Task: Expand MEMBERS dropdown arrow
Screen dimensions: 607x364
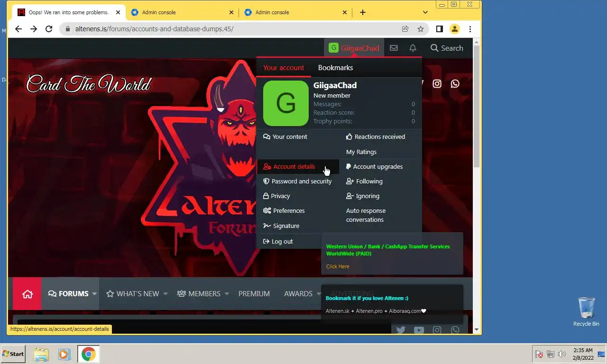Action: pos(227,294)
